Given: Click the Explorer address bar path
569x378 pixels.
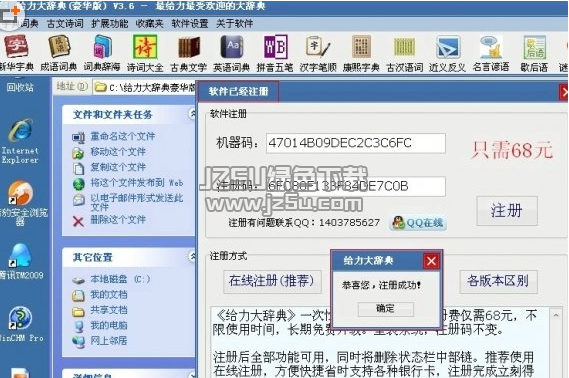Looking at the screenshot, I should tap(145, 87).
